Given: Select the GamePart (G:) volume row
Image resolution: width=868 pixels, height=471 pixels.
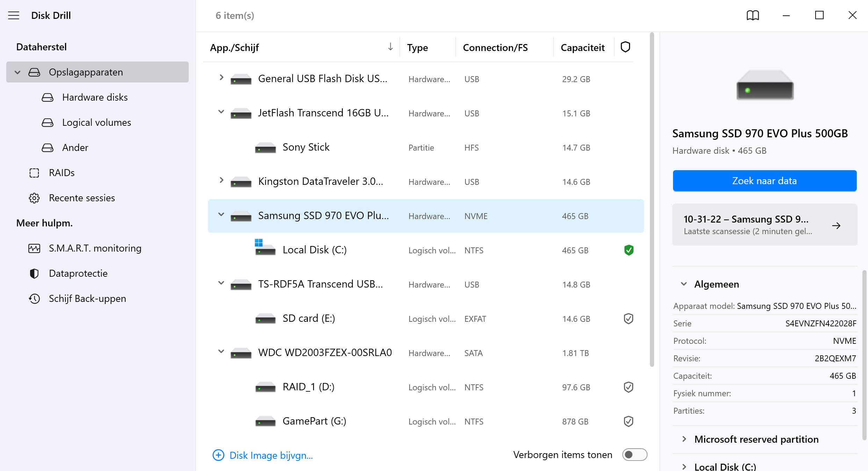Looking at the screenshot, I should (x=426, y=421).
